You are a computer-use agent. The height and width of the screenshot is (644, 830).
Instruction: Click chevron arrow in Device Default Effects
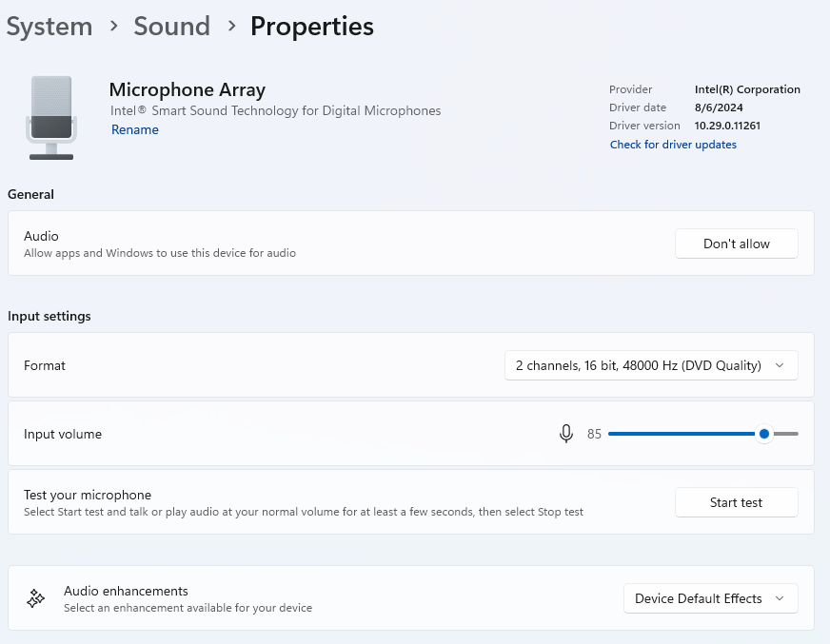click(x=780, y=598)
